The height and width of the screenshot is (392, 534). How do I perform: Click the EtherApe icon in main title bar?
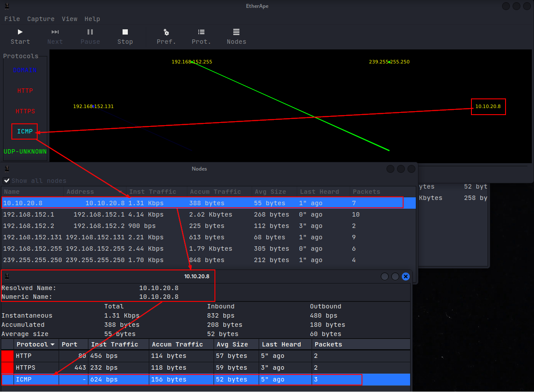pos(7,6)
